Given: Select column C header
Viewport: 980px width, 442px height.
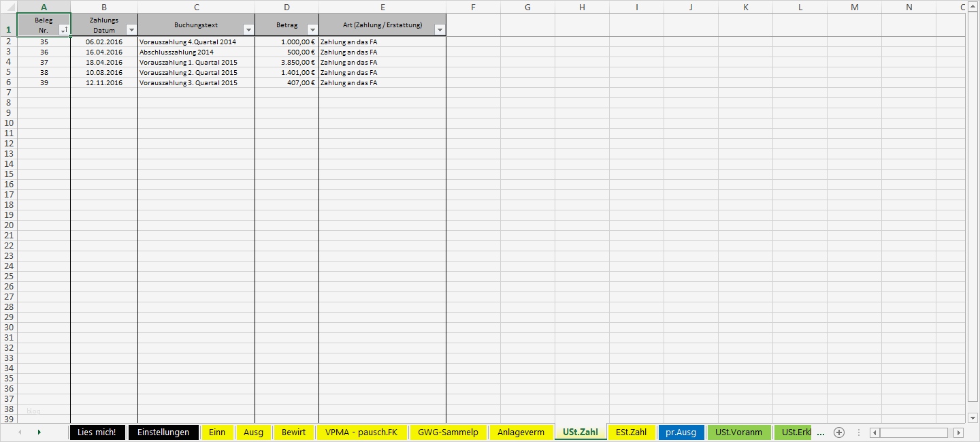Looking at the screenshot, I should [x=197, y=7].
